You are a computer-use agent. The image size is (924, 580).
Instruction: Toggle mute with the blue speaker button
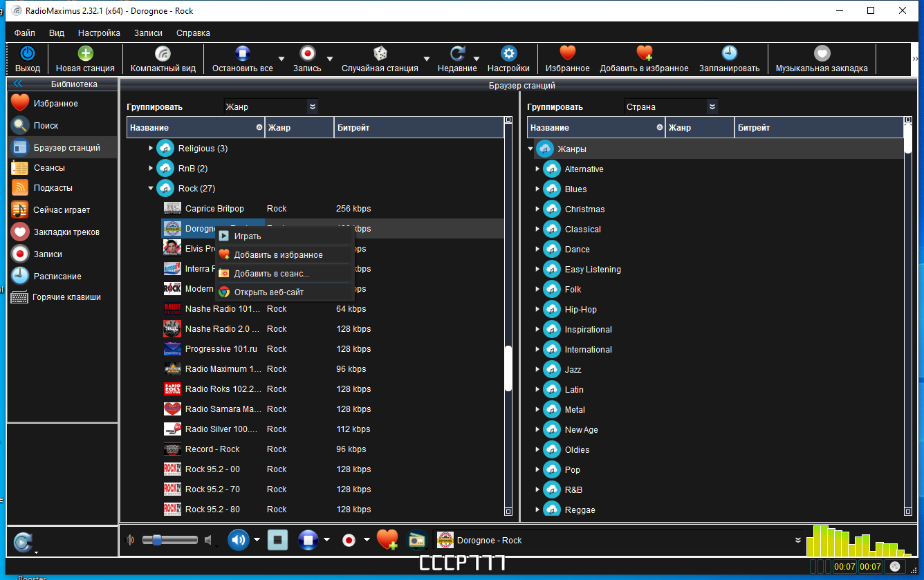(x=239, y=540)
